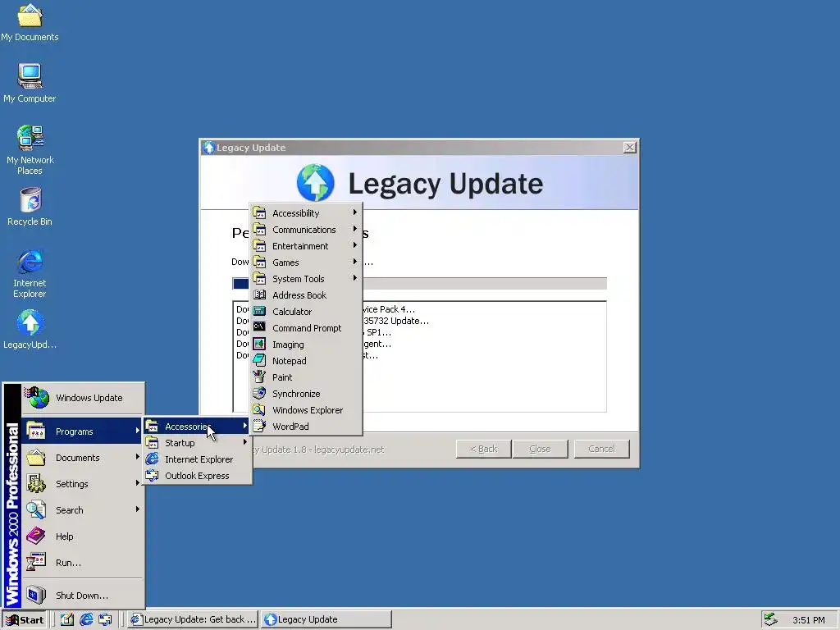Click the Windows Update globe icon in Start menu

coord(37,398)
